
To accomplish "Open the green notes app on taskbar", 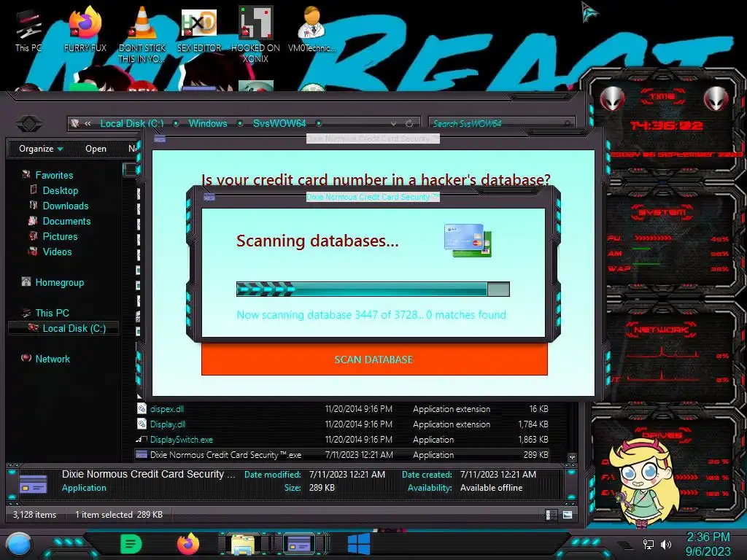I will click(x=131, y=544).
